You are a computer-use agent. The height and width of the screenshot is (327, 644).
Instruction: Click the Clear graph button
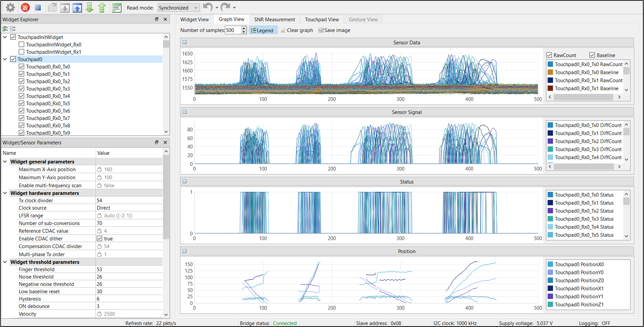(x=297, y=30)
